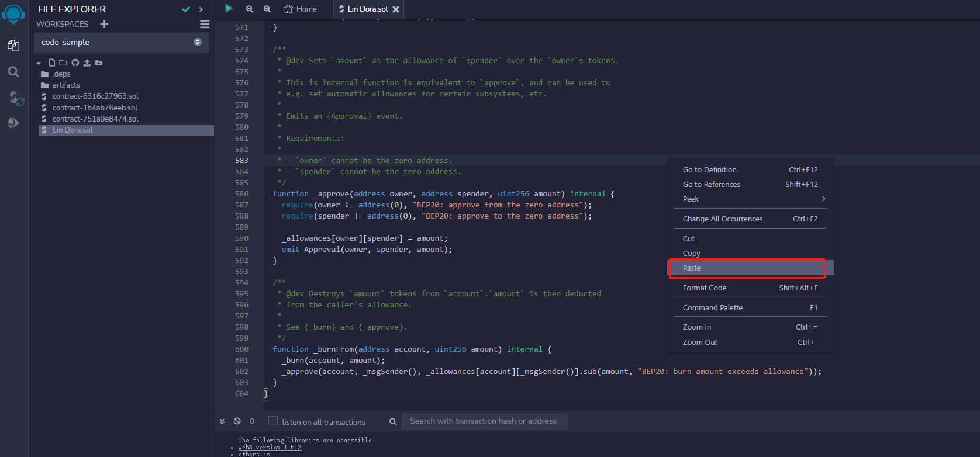Image resolution: width=980 pixels, height=457 pixels.
Task: Upload files to workspace icon
Action: 87,63
